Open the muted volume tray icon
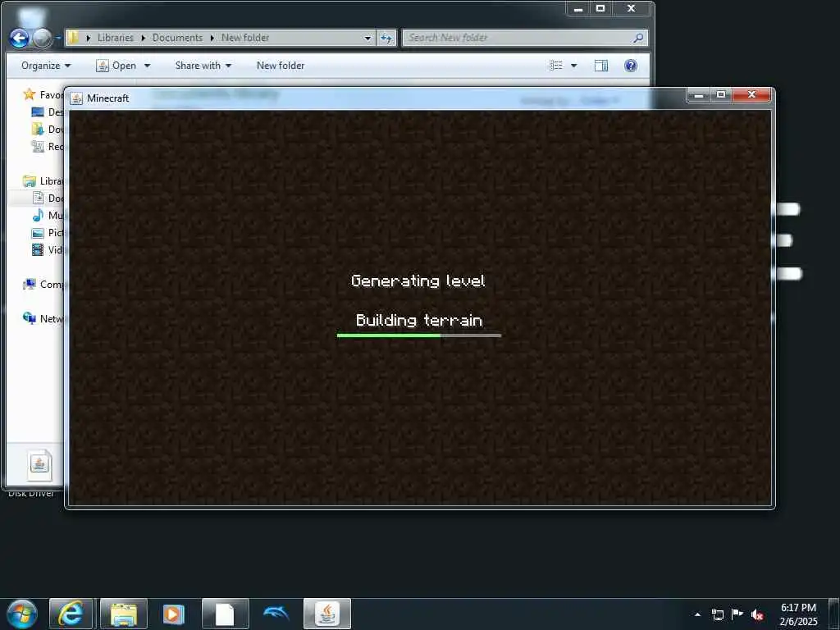This screenshot has height=630, width=840. (x=757, y=614)
